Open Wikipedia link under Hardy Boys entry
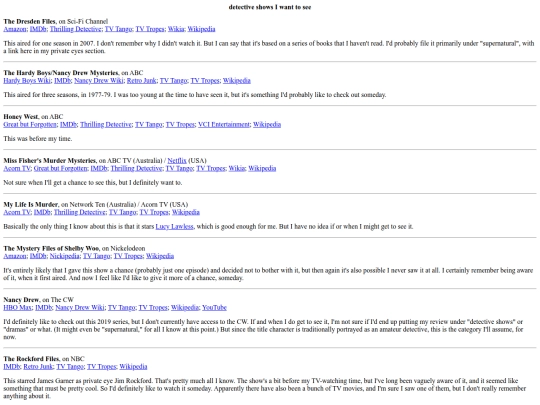The height and width of the screenshot is (405, 540). pyautogui.click(x=237, y=81)
